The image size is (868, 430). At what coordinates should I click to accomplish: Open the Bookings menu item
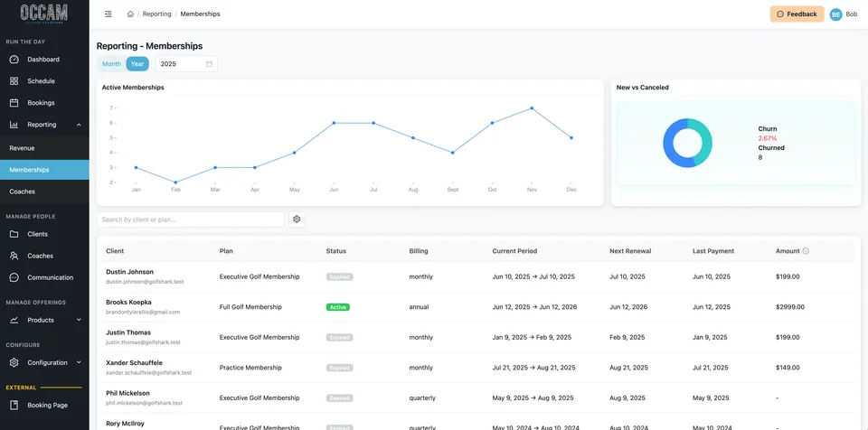(x=44, y=102)
